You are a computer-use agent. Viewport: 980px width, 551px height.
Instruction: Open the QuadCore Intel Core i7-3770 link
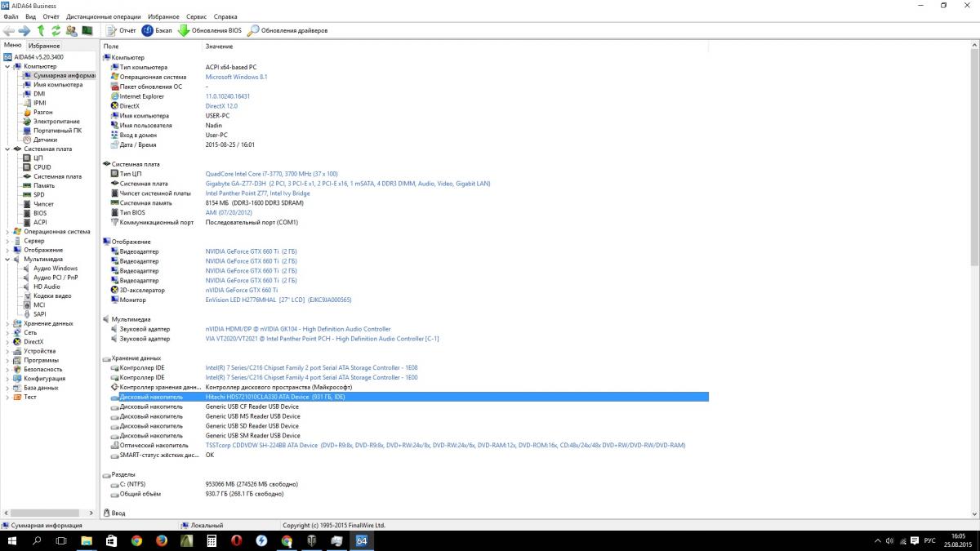(x=271, y=174)
